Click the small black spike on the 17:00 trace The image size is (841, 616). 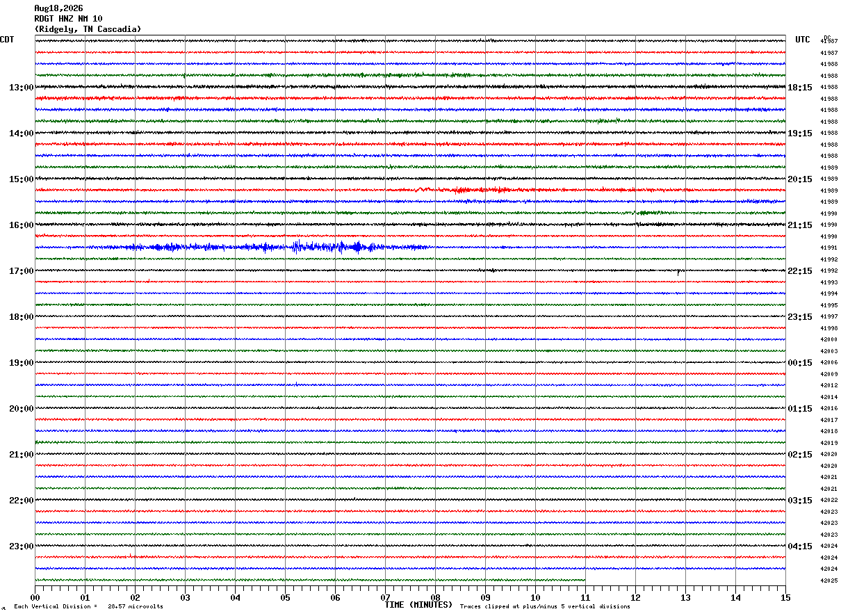coord(678,272)
